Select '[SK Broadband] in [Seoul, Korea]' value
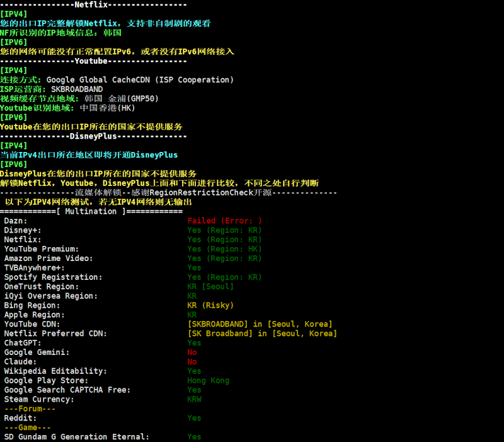The image size is (504, 442). pyautogui.click(x=262, y=334)
